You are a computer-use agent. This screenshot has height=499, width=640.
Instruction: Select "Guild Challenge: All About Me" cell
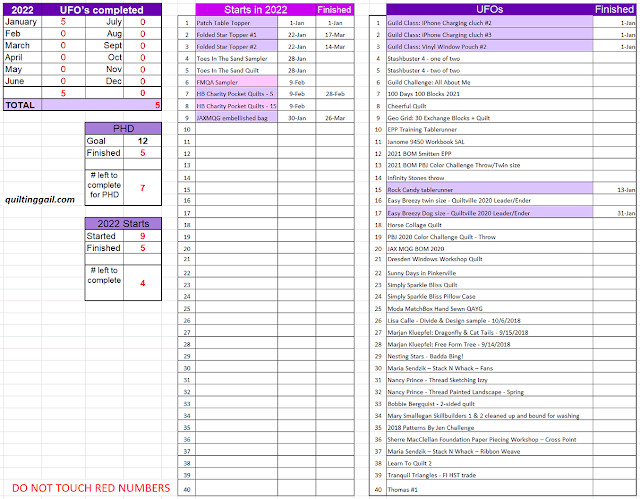point(489,82)
